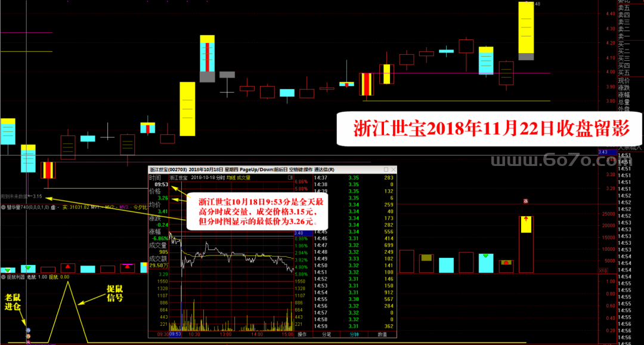The height and width of the screenshot is (345, 644).
Task: Close the 浙江世宝 intraday popup window
Action: pyautogui.click(x=394, y=170)
